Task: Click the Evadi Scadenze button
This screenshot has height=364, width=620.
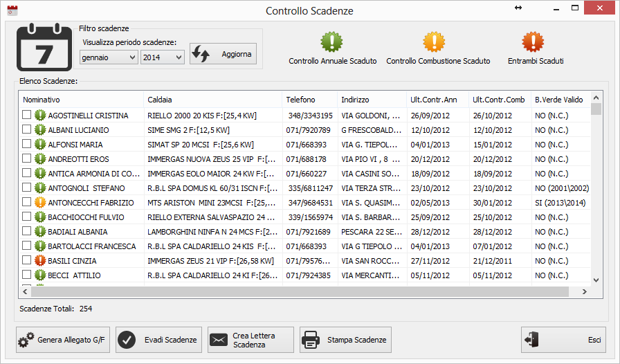Action: pyautogui.click(x=158, y=340)
